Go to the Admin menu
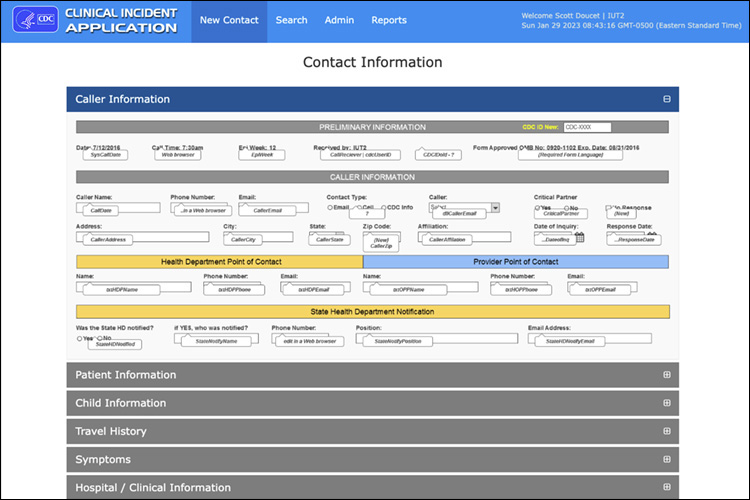 click(339, 20)
